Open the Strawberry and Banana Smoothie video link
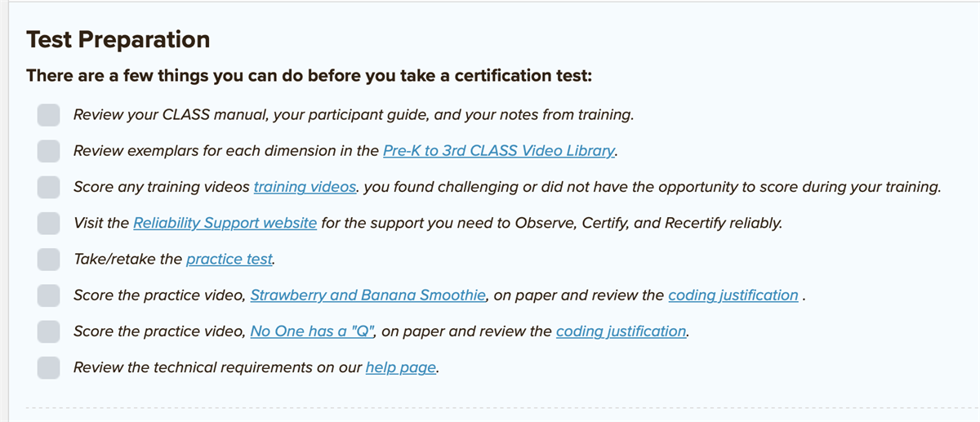Viewport: 980px width, 422px height. 367,295
